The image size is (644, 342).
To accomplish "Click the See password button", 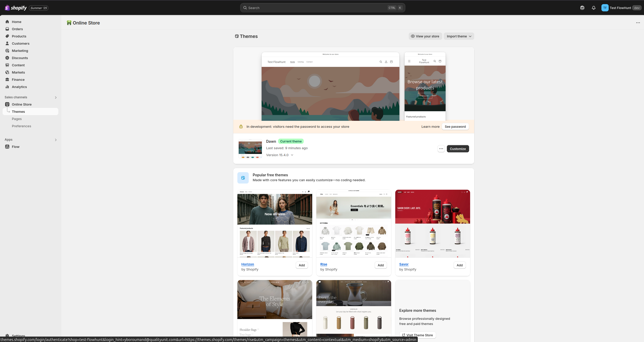I will click(455, 126).
